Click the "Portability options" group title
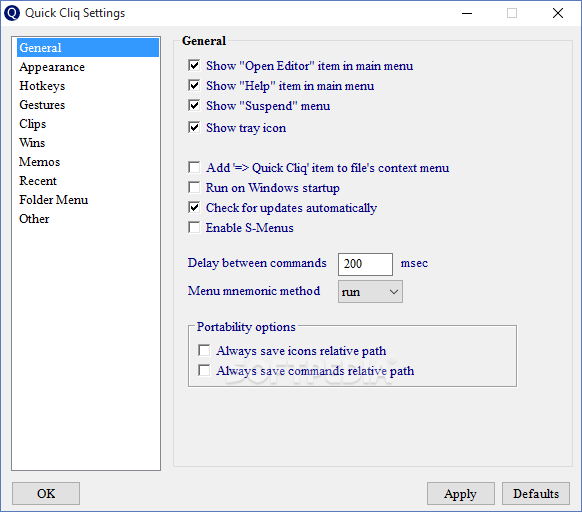This screenshot has width=582, height=512. (x=246, y=327)
